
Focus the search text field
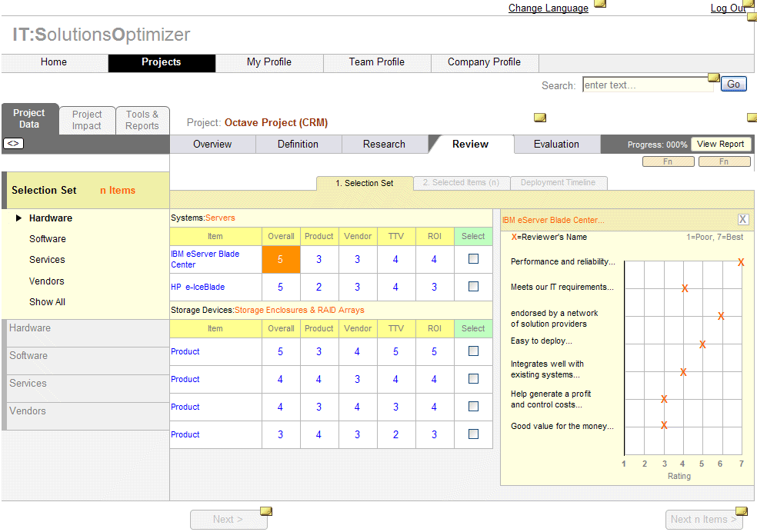(x=648, y=85)
